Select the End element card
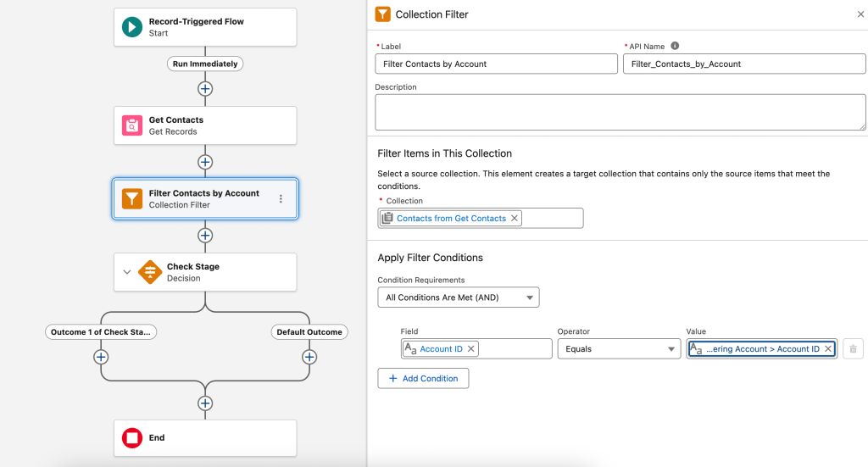868x467 pixels. [x=205, y=437]
